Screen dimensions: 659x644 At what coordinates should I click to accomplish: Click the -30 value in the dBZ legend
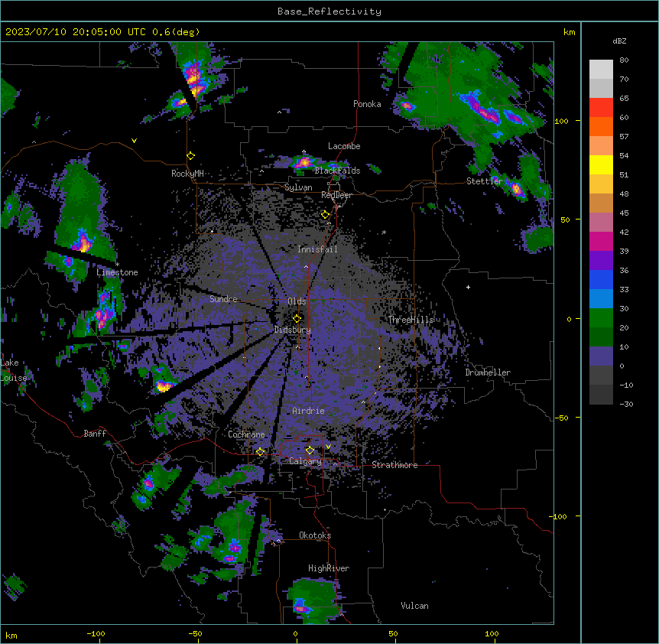[626, 404]
